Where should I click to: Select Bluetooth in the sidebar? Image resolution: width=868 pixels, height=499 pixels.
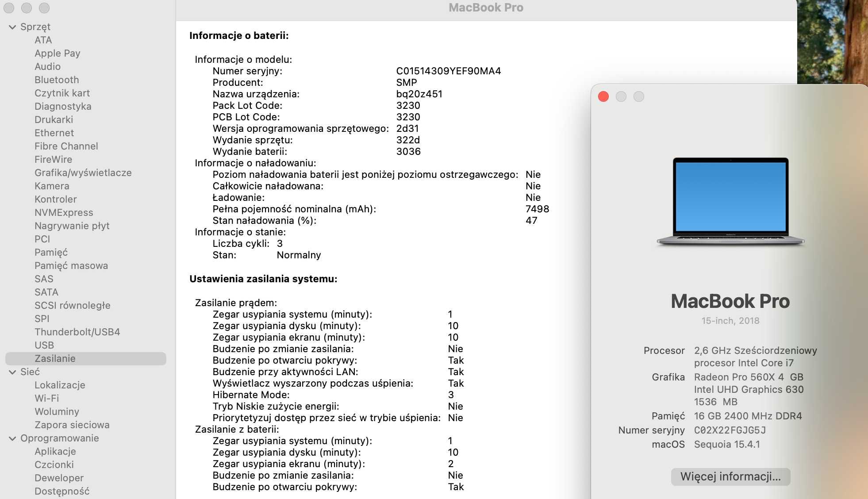point(57,80)
